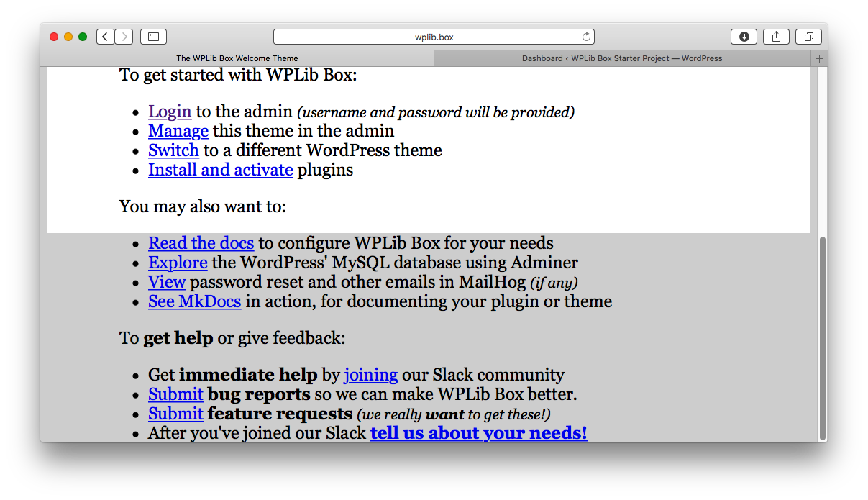
Task: Open the Manage theme link
Action: 178,131
